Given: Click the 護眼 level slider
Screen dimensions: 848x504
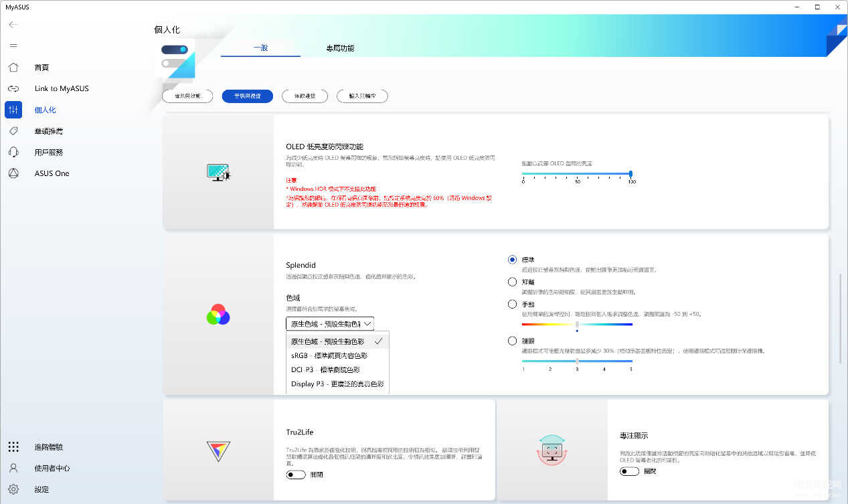Looking at the screenshot, I should tap(577, 361).
